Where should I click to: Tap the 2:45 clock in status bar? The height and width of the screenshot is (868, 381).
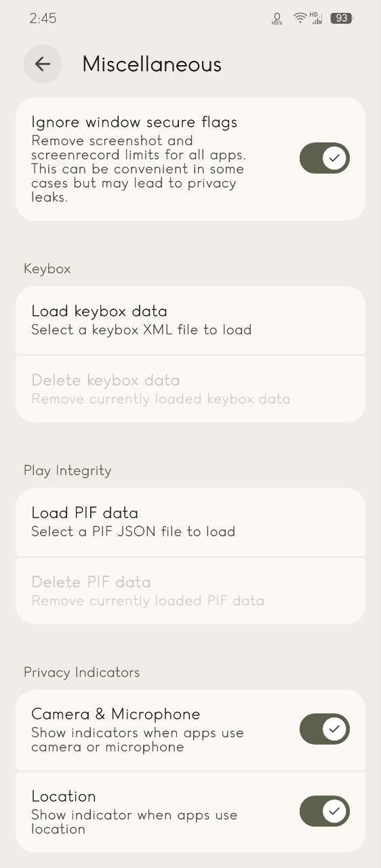coord(43,18)
